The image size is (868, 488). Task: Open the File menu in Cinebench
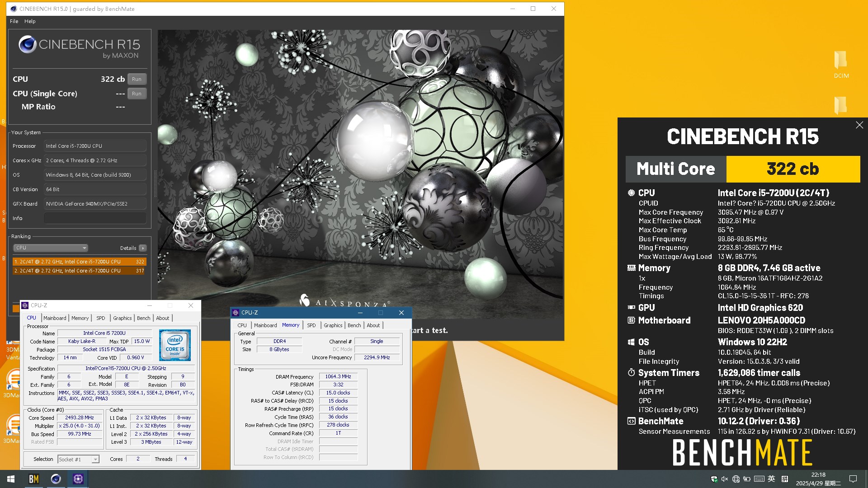[14, 21]
